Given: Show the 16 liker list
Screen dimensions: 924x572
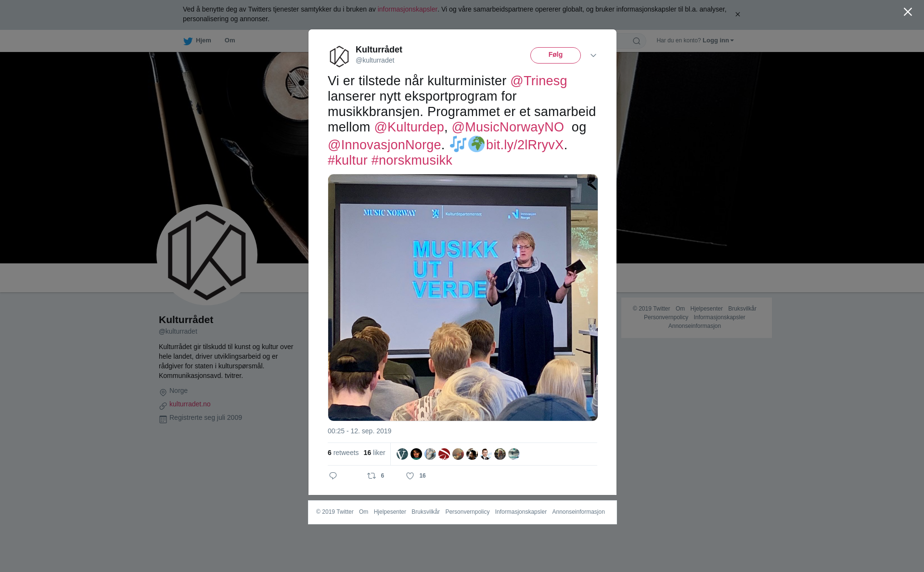Looking at the screenshot, I should (374, 453).
